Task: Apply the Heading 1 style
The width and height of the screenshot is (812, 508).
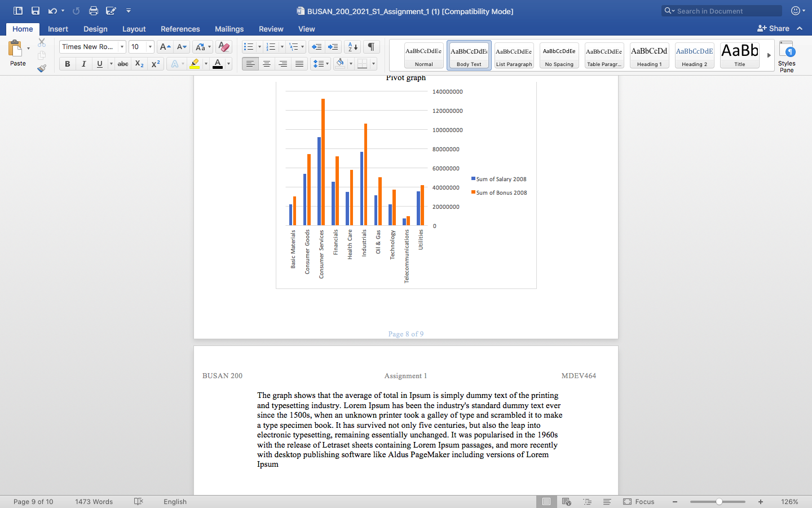Action: (649, 55)
